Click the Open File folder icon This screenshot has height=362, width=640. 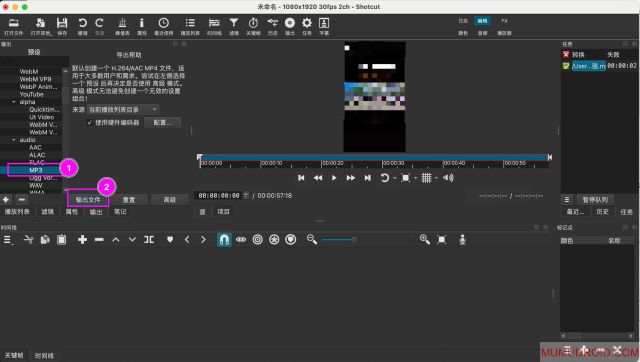tap(13, 23)
